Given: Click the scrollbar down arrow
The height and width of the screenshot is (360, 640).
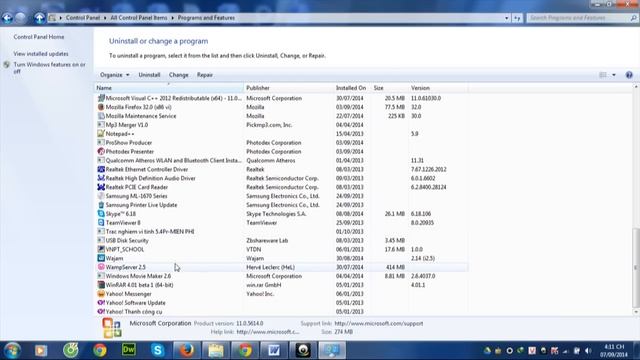Looking at the screenshot, I should [x=636, y=312].
